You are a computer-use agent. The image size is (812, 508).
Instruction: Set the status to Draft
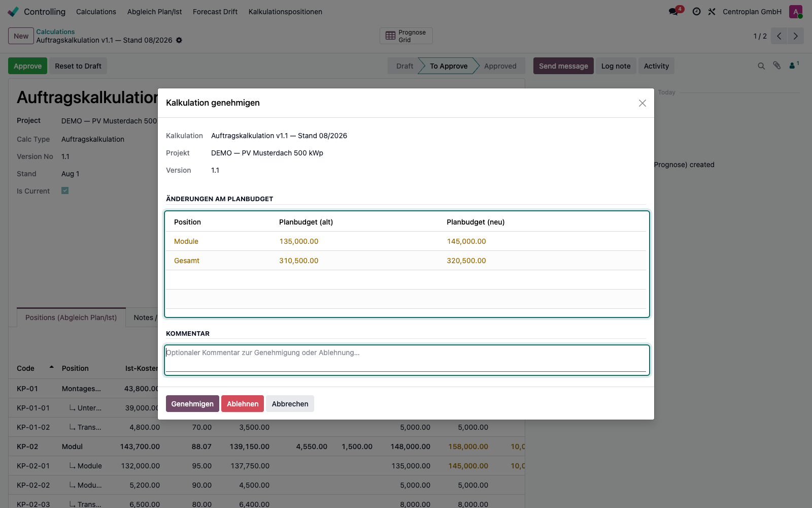(x=404, y=66)
